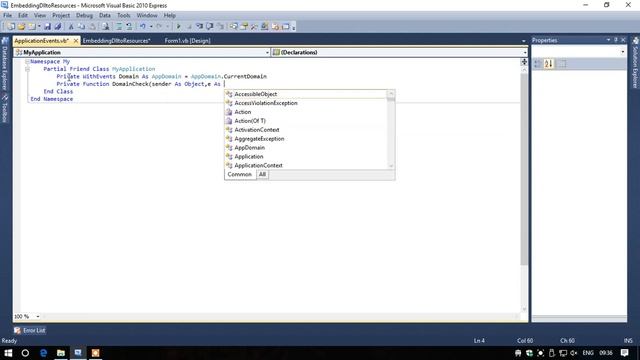Open the Add New Item dropdown arrow

tap(39, 27)
